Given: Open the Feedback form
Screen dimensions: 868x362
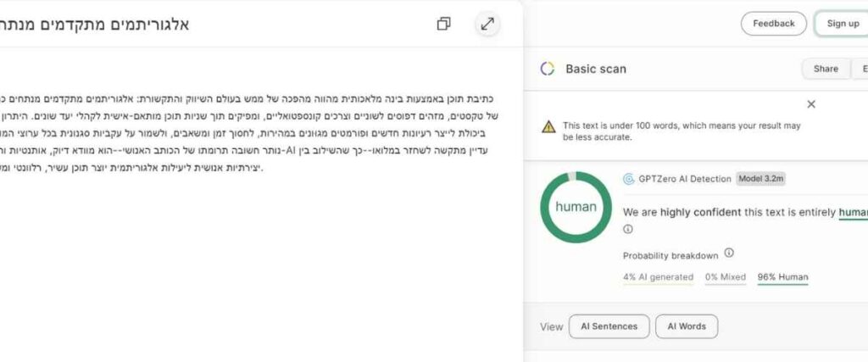Looking at the screenshot, I should point(773,23).
